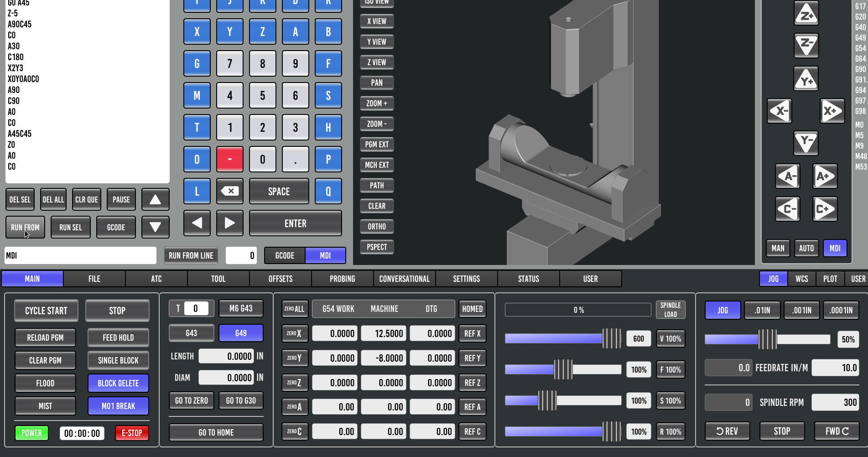
Task: Switch to AUTO mode
Action: (806, 248)
